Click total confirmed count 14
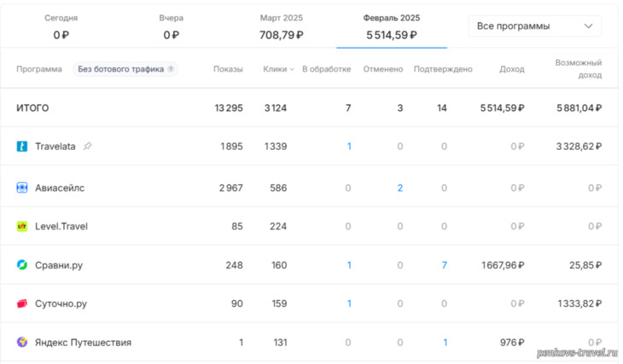Screen dimensions: 623x364 tap(442, 108)
